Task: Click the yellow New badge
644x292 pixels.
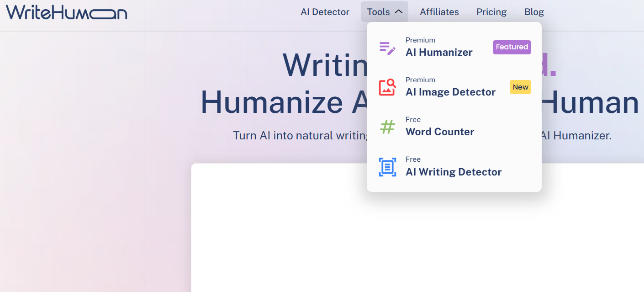Action: click(x=520, y=87)
